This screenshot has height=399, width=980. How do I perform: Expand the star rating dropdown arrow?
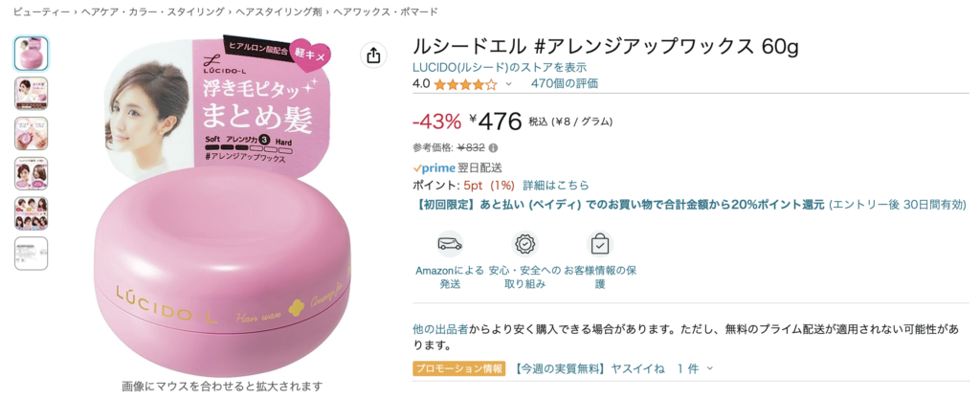509,84
